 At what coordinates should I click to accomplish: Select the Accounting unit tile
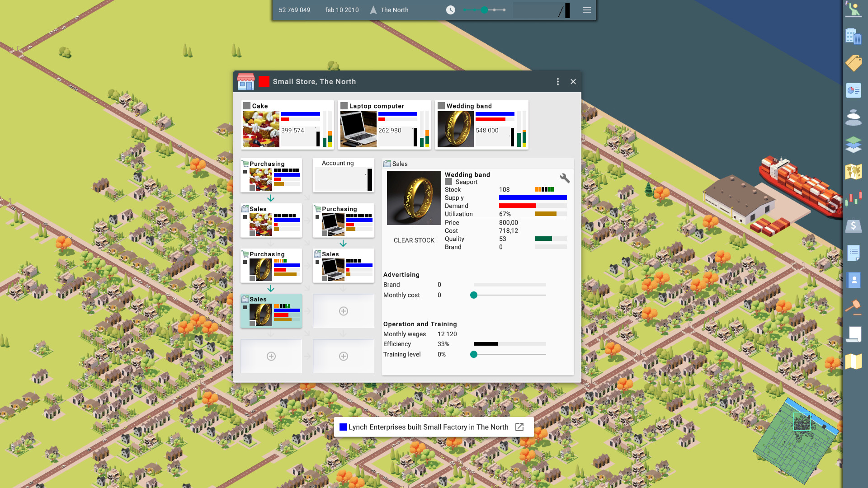pos(344,175)
